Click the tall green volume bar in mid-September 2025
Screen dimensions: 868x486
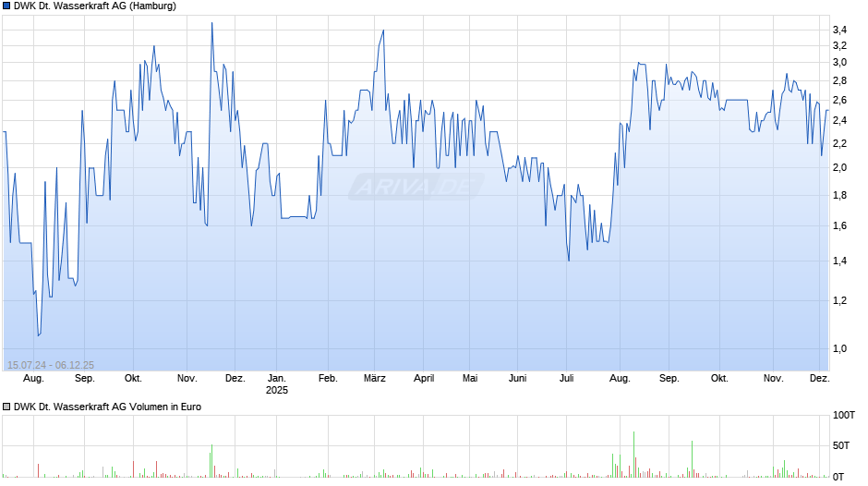[x=692, y=459]
